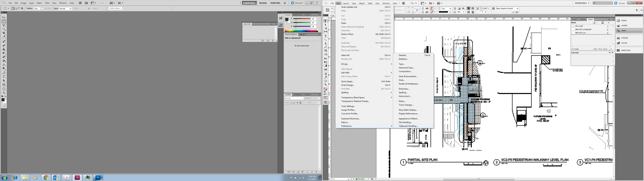Switch to the PAINTING workspace button
644x181 pixels.
tap(275, 3)
